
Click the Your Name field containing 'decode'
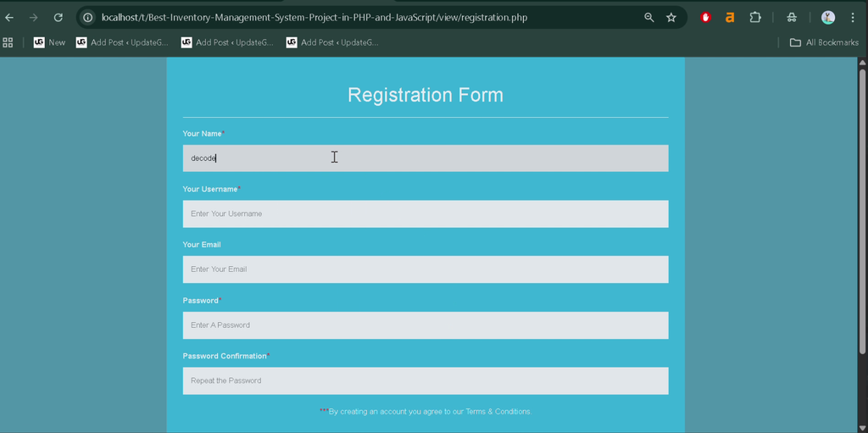pyautogui.click(x=426, y=158)
